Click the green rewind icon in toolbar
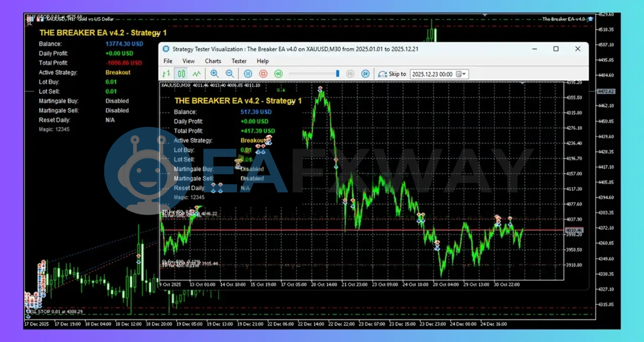The width and height of the screenshot is (644, 342). (278, 74)
